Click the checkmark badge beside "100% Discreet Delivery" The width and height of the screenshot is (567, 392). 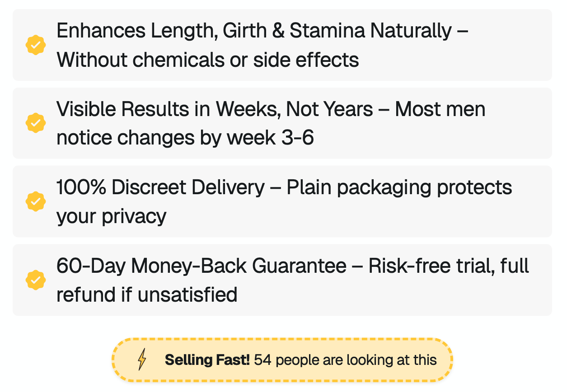(36, 201)
